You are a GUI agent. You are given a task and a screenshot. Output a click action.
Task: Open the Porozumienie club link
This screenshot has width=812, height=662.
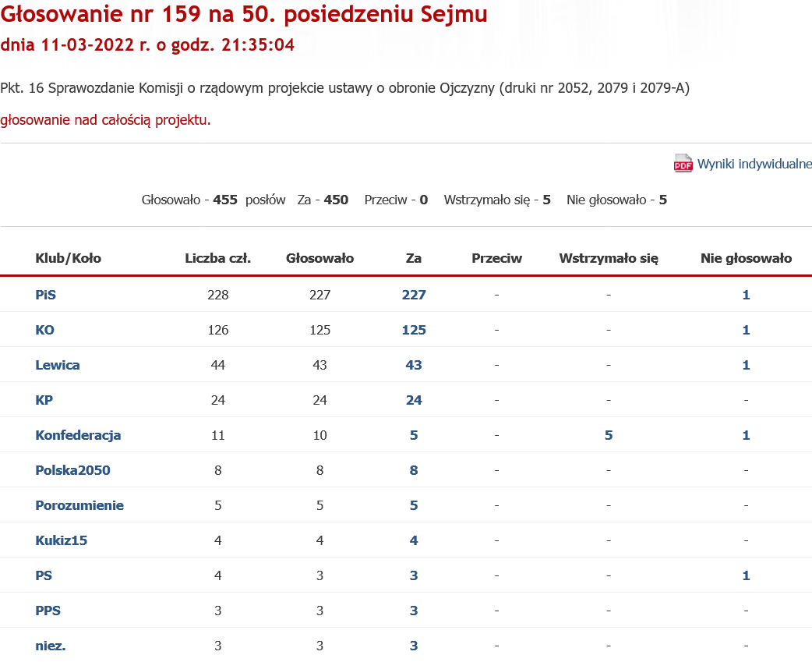[x=79, y=505]
